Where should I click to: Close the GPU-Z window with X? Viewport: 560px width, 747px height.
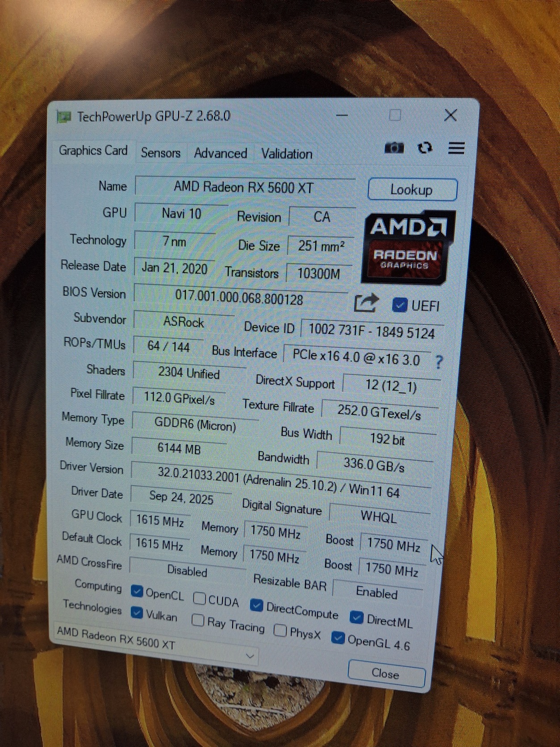tap(451, 115)
